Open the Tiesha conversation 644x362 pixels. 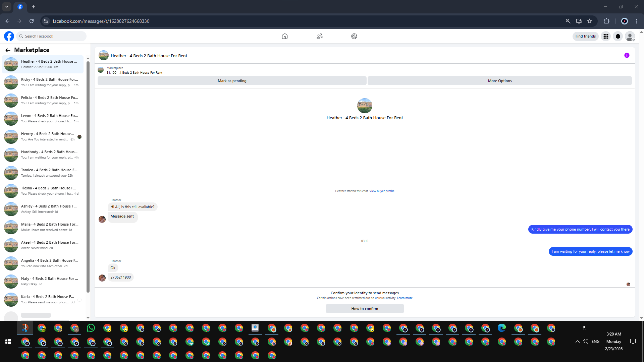[x=43, y=191]
